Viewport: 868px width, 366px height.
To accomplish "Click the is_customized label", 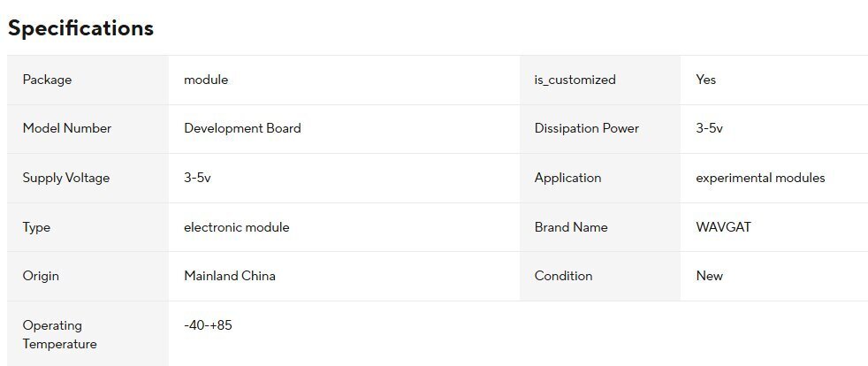I will 575,80.
